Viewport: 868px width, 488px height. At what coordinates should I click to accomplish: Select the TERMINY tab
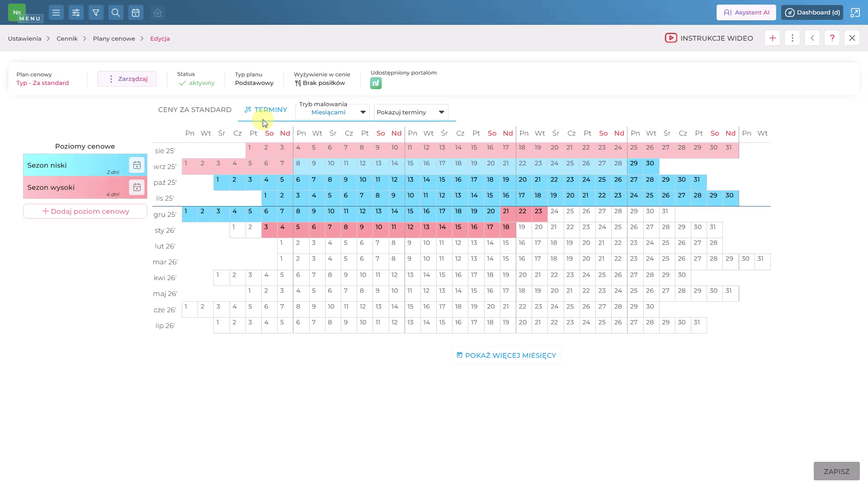pos(266,110)
